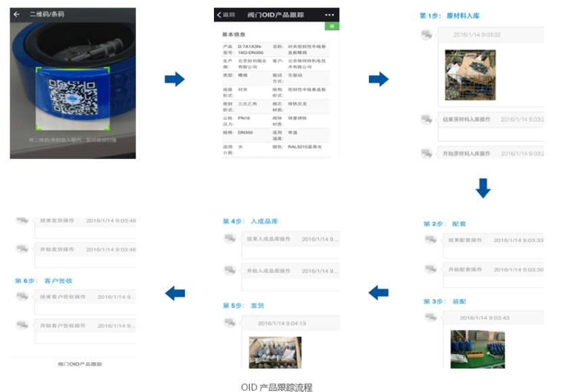Select the 基本信息 section heading
564x392 pixels.
(234, 35)
